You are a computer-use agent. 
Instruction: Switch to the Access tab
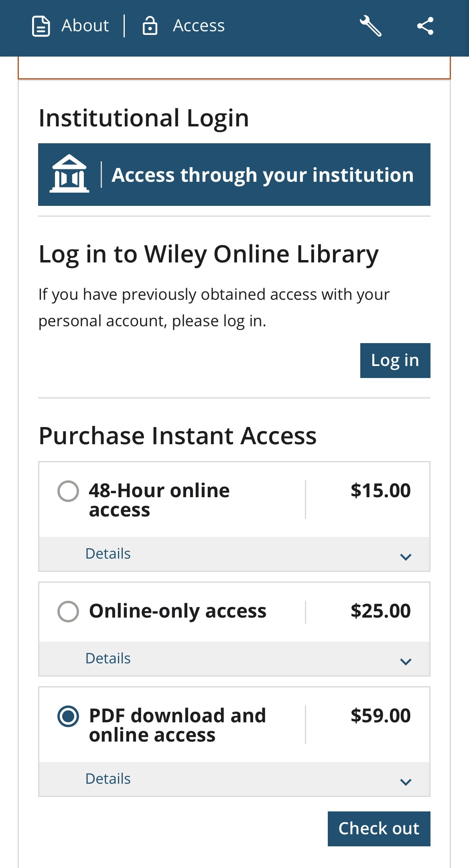[x=183, y=26]
